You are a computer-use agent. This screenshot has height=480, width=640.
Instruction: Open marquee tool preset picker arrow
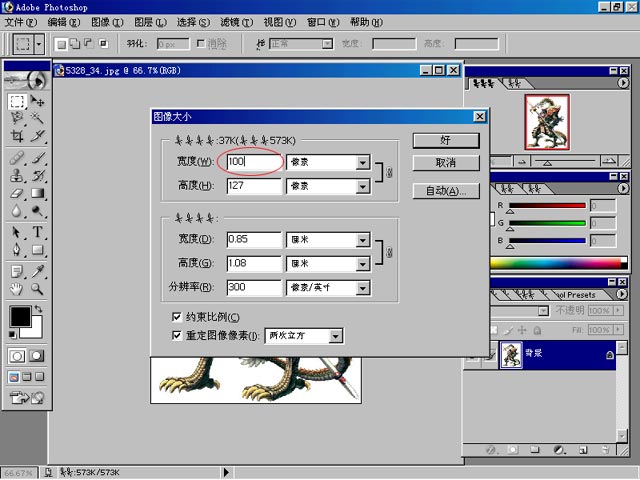pos(39,43)
